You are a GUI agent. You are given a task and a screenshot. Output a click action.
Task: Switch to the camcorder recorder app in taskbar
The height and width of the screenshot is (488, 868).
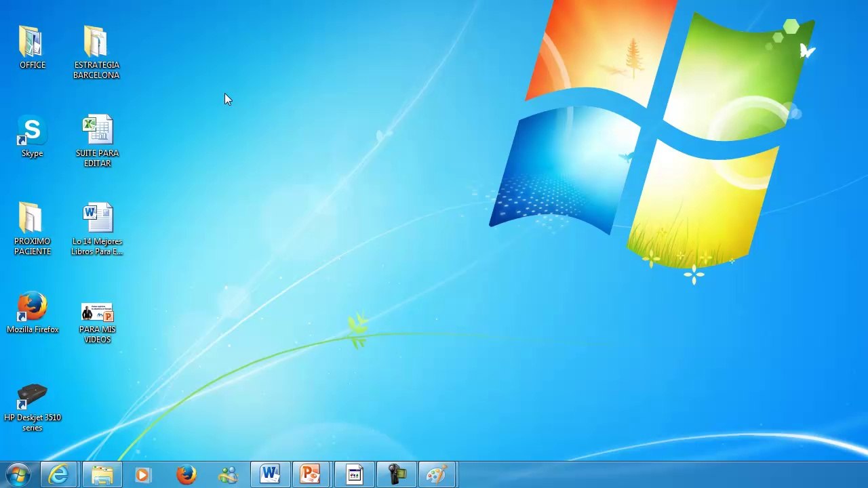[x=396, y=474]
